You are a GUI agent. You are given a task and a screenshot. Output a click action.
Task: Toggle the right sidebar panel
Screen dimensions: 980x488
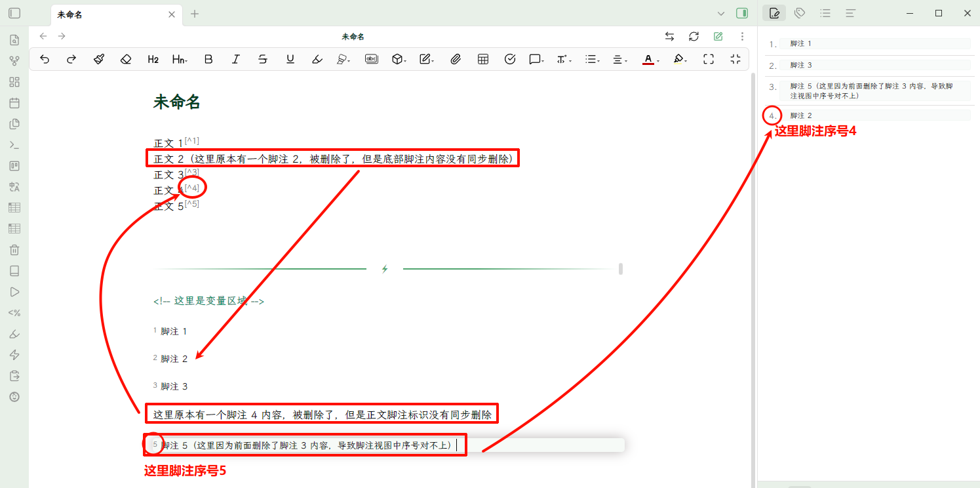(742, 13)
